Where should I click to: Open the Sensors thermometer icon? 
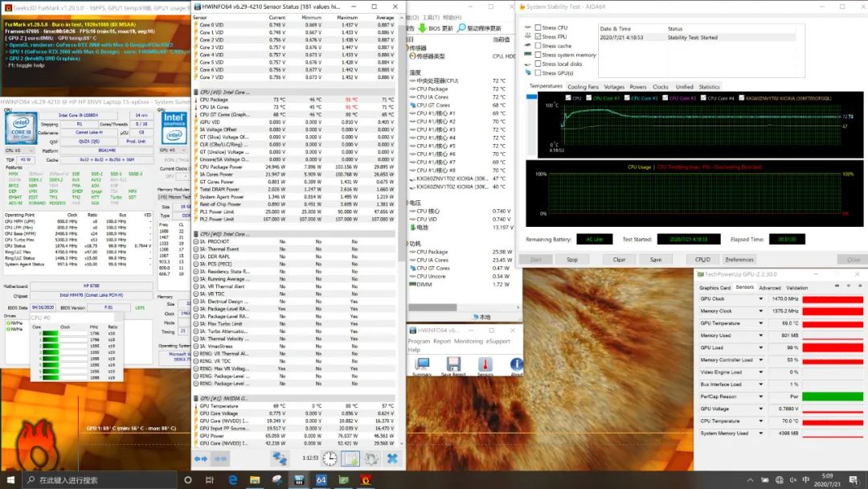pos(485,364)
